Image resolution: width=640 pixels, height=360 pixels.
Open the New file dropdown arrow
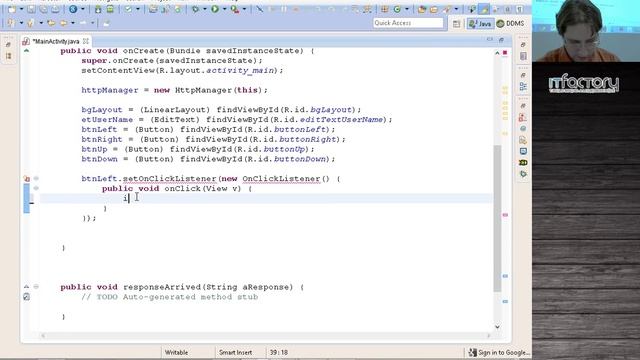[21, 9]
